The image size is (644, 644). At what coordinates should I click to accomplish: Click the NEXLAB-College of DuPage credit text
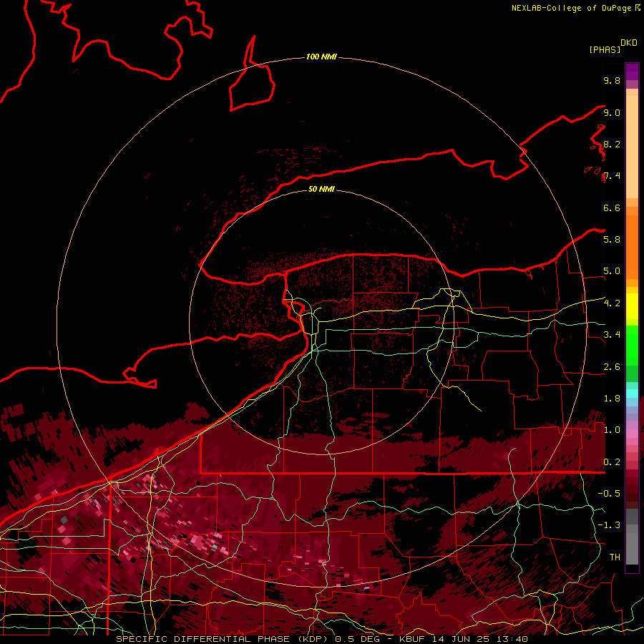572,8
